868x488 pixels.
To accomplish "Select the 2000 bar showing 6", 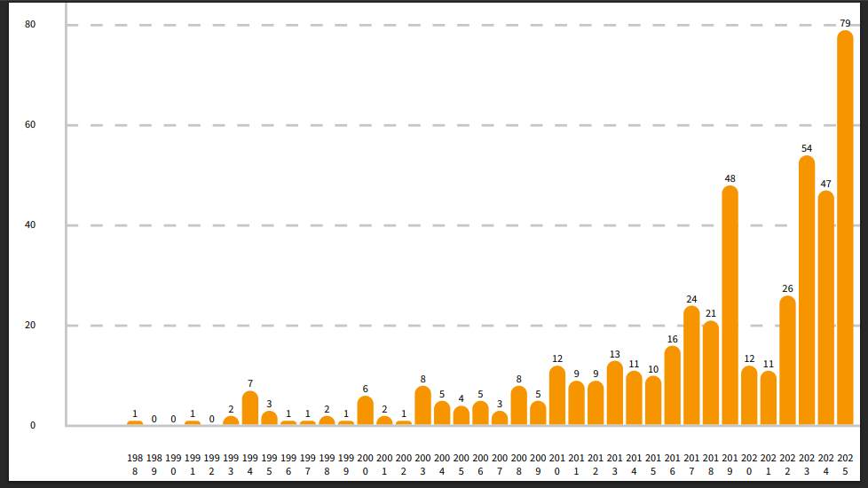I will click(x=366, y=411).
